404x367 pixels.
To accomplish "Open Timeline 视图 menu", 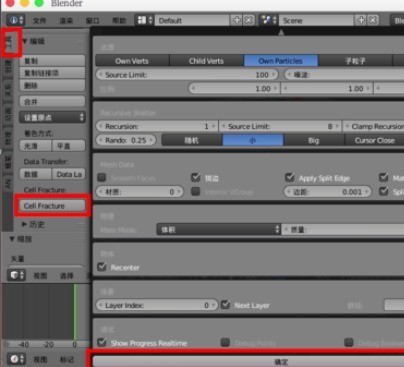I will coord(40,359).
